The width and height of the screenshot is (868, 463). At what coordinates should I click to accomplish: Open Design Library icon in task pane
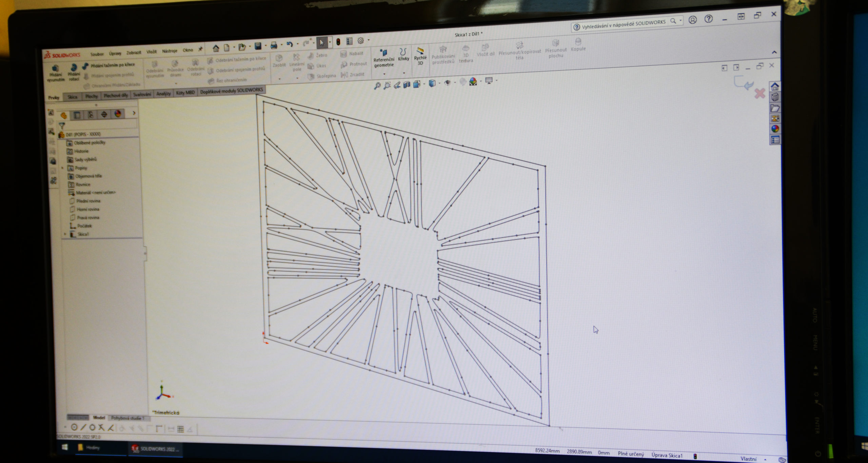[775, 97]
